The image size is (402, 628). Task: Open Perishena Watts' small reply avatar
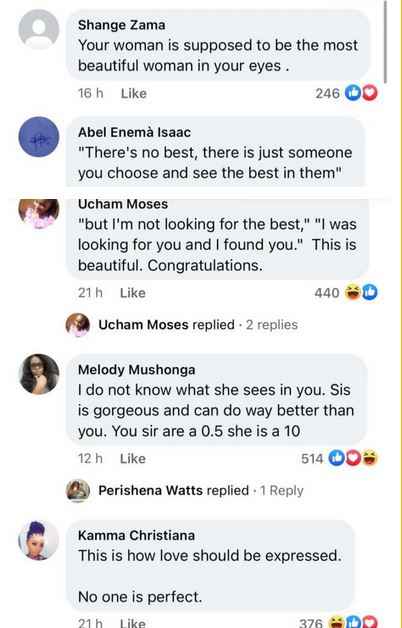coord(78,490)
